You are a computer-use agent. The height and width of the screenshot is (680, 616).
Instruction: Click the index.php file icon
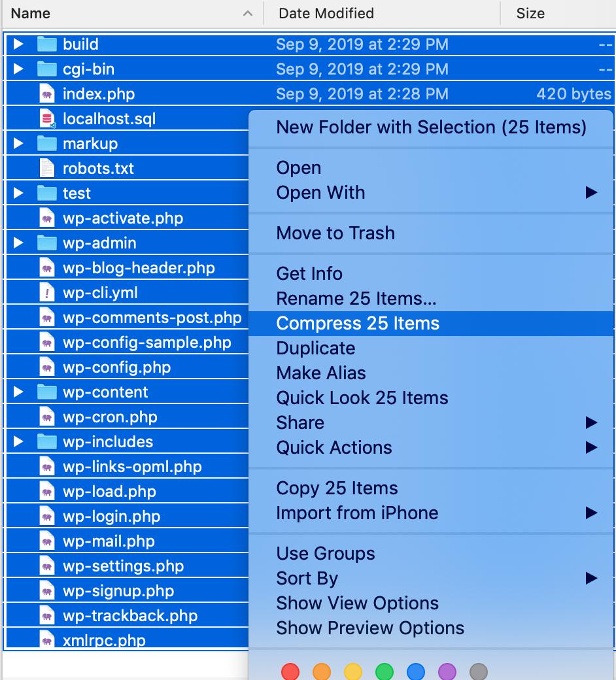[47, 93]
